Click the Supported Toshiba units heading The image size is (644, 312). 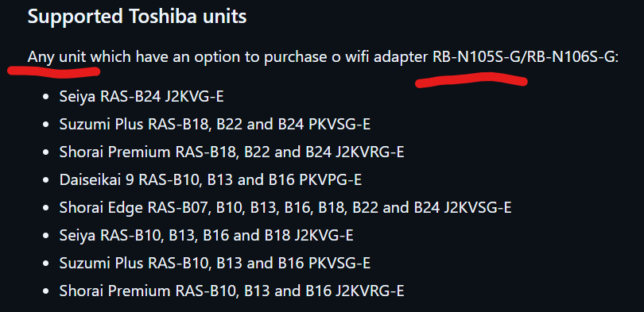[x=137, y=17]
